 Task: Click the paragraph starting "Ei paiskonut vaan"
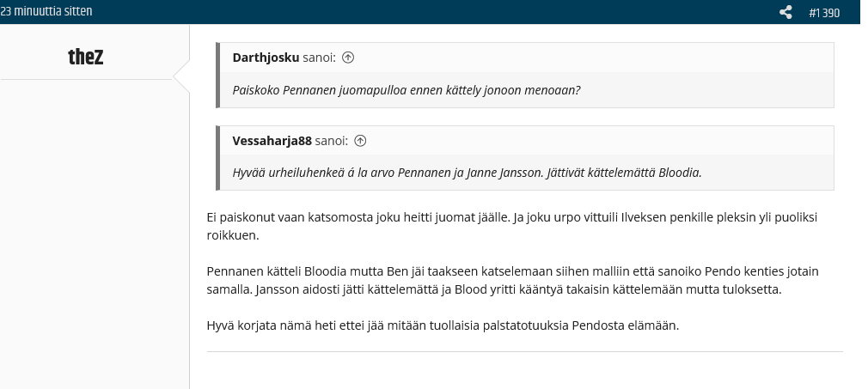[511, 226]
